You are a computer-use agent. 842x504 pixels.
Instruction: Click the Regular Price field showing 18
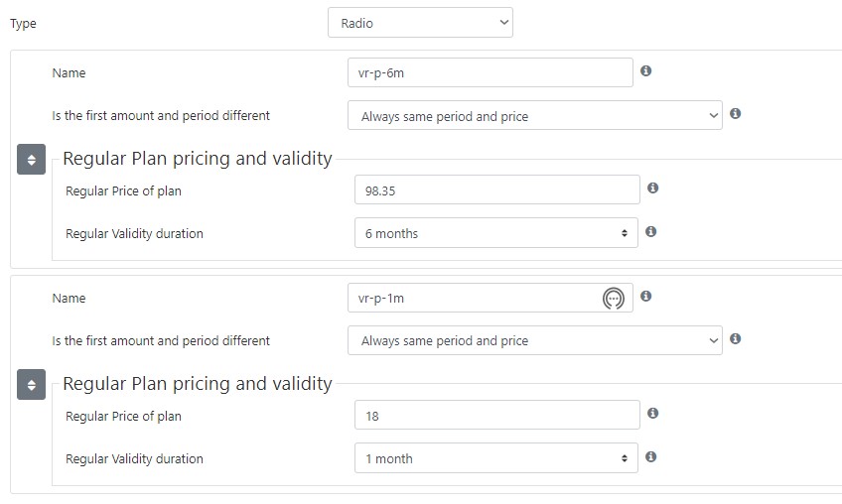(497, 415)
